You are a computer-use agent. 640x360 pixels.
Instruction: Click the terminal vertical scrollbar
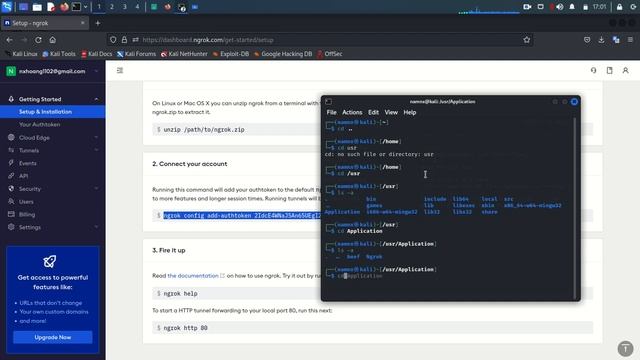575,208
